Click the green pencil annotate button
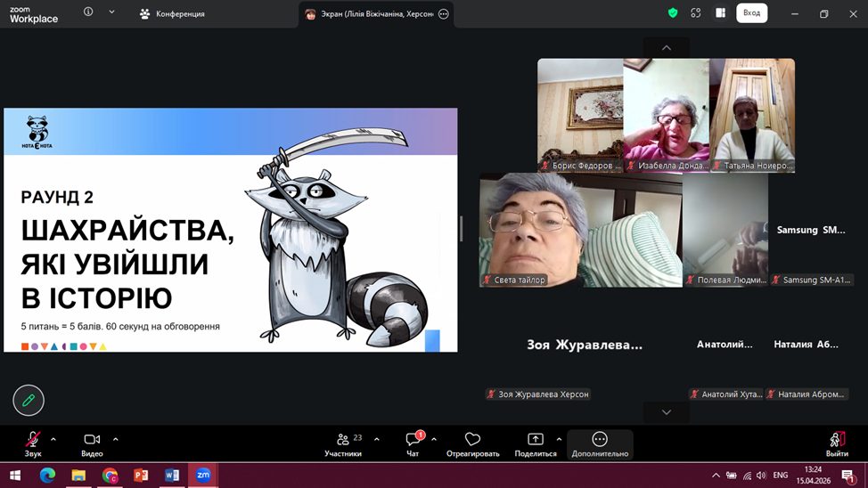This screenshot has height=488, width=868. pyautogui.click(x=29, y=401)
